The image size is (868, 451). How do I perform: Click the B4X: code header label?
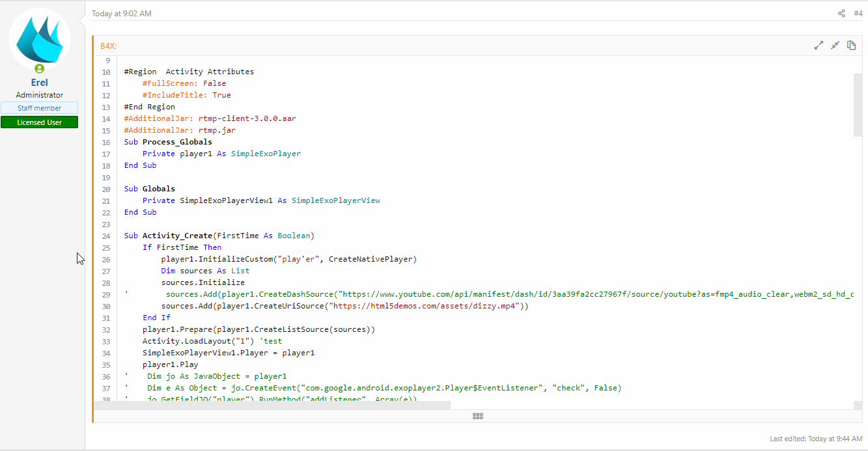108,46
